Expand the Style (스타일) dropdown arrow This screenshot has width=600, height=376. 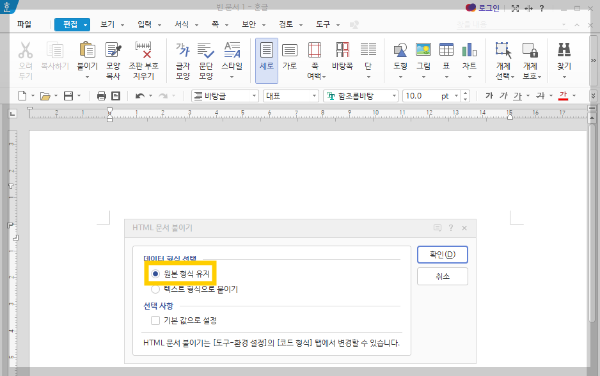point(232,77)
